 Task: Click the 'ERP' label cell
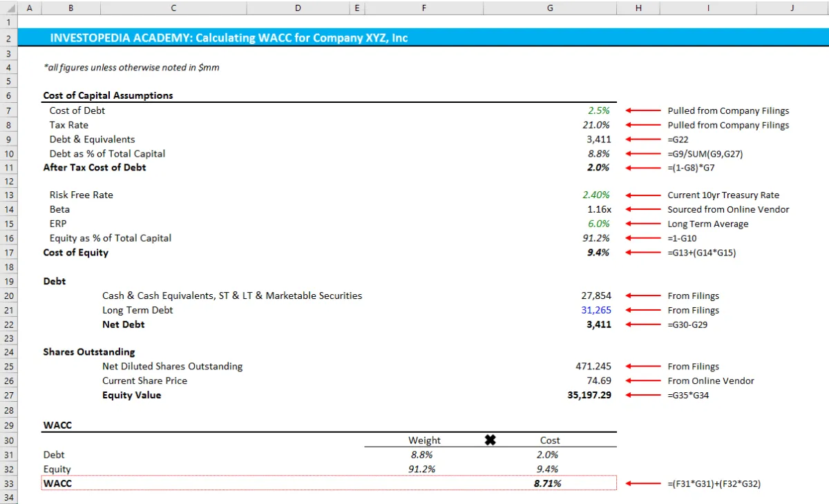pos(58,224)
